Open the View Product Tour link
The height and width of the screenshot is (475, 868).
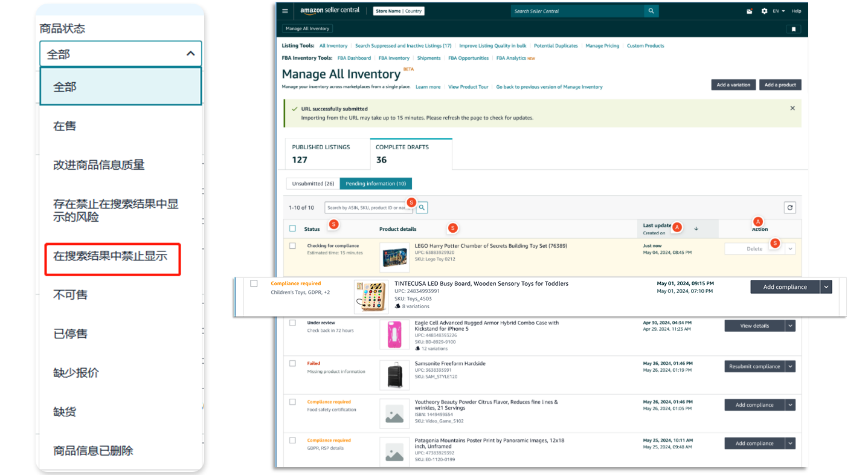(468, 87)
